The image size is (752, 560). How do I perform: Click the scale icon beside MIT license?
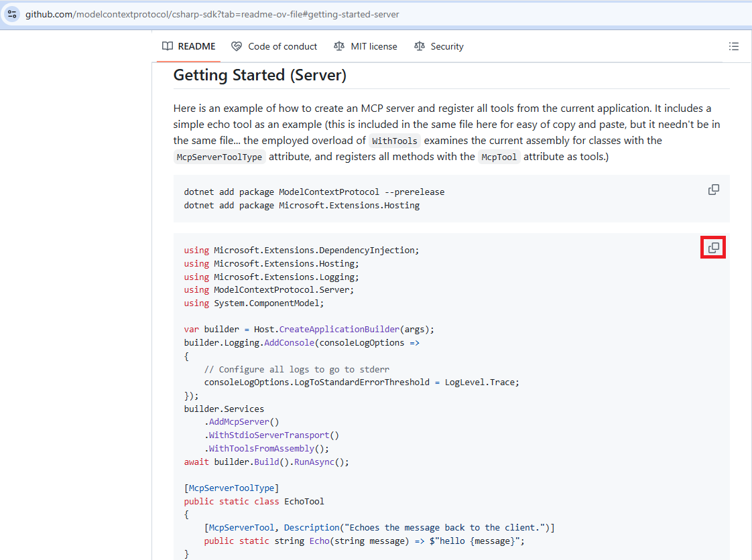[339, 46]
